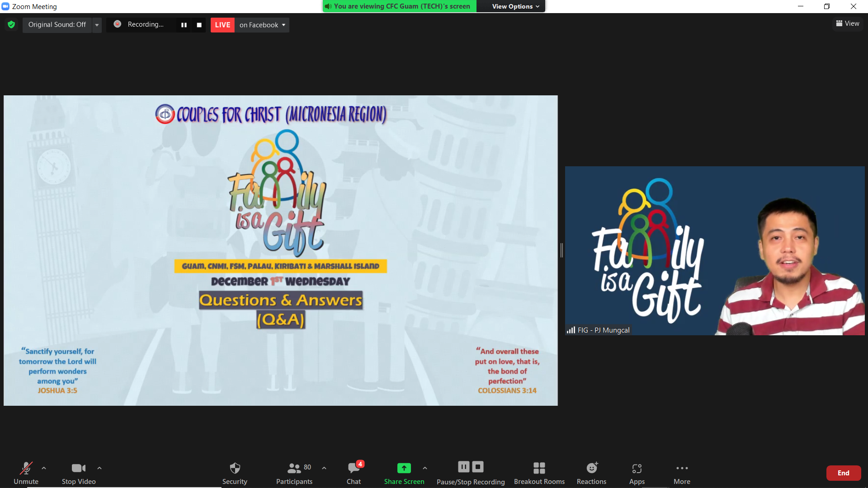Pause recording using top-left pause icon
Screen dimensions: 868x488
tap(184, 25)
